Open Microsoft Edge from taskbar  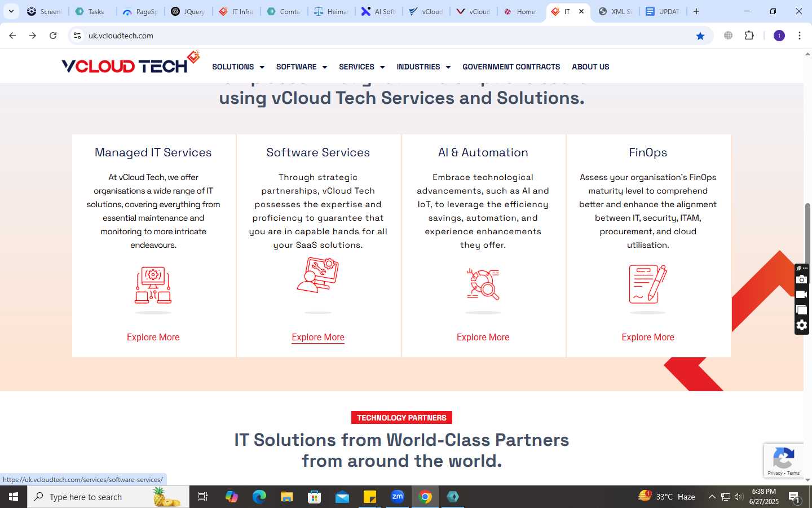point(259,497)
